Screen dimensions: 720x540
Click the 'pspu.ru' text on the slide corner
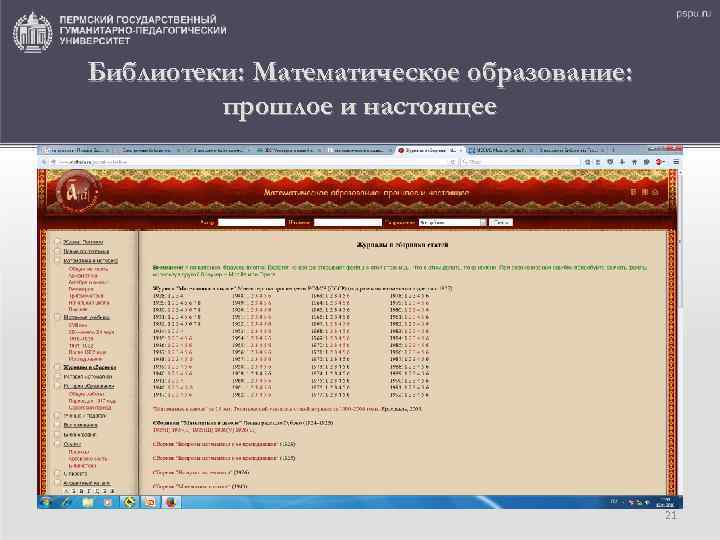pos(693,14)
